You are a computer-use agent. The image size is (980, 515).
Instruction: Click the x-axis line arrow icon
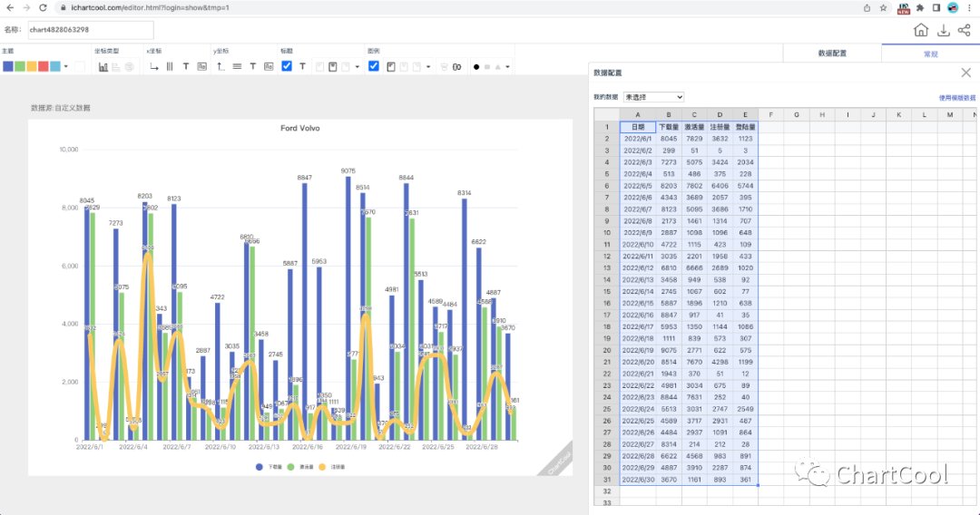[x=153, y=66]
